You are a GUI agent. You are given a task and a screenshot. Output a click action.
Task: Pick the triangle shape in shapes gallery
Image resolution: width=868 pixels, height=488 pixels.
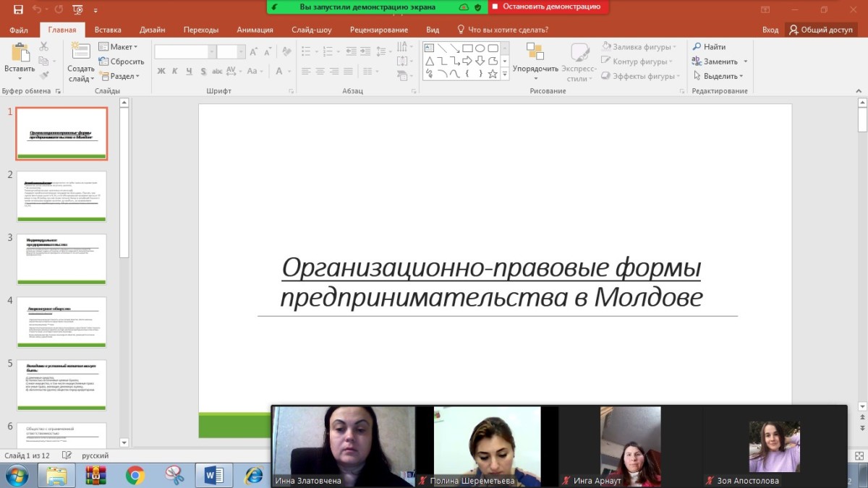[430, 61]
